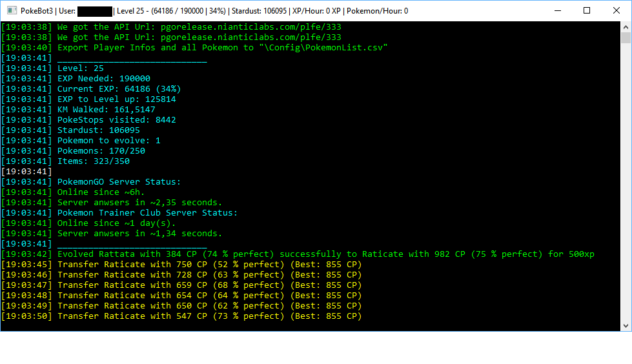Click the PokeBot3 console window icon

click(x=12, y=11)
